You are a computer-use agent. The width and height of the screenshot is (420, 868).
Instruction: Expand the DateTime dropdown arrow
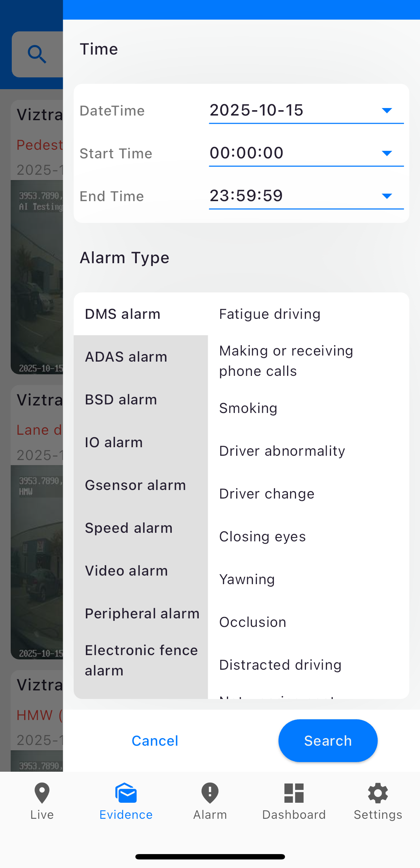tap(387, 111)
